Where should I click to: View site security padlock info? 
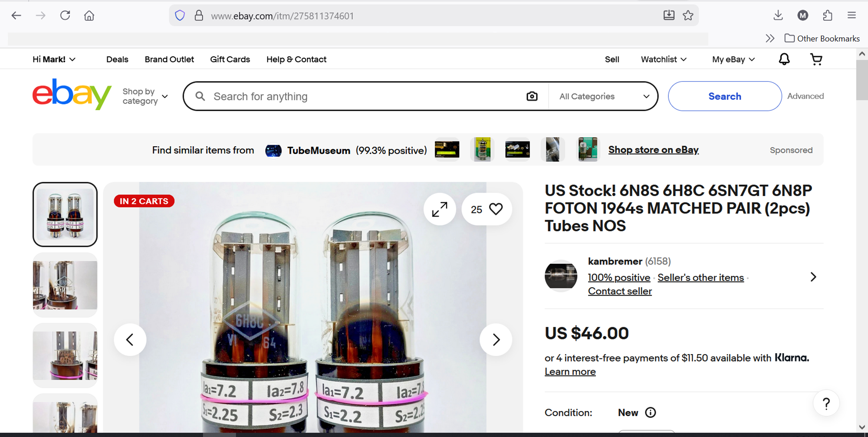click(x=199, y=16)
